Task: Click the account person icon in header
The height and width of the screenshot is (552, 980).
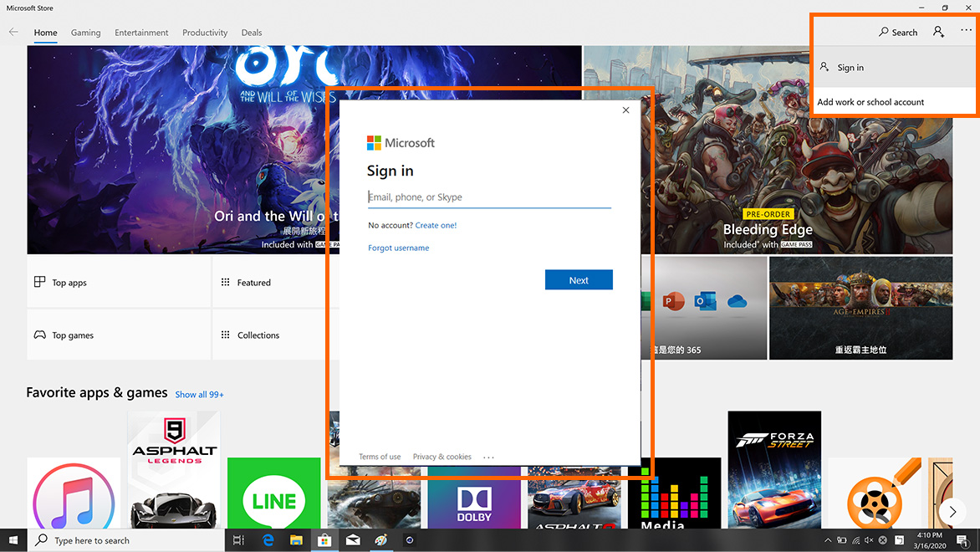Action: pos(938,32)
